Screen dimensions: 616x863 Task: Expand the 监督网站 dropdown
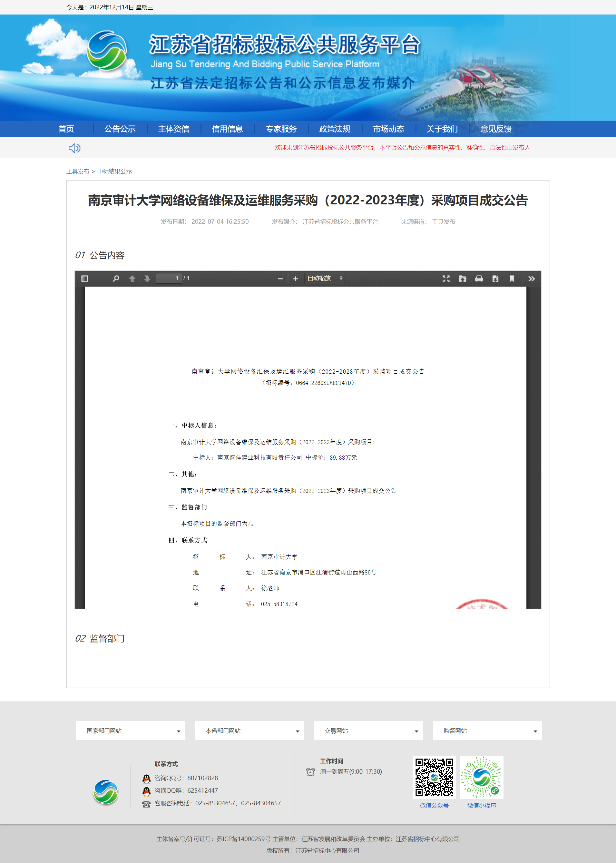tap(487, 731)
